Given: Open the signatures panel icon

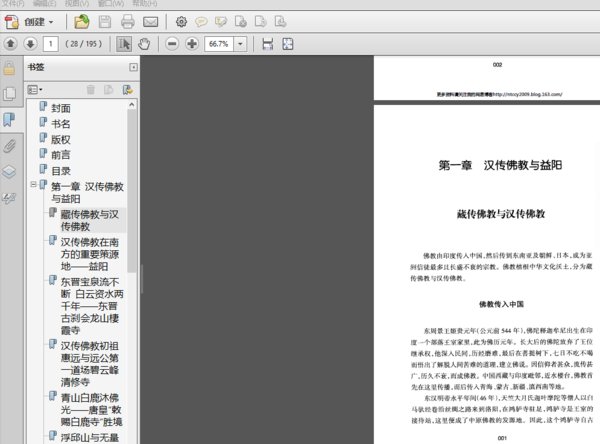Looking at the screenshot, I should tap(9, 198).
